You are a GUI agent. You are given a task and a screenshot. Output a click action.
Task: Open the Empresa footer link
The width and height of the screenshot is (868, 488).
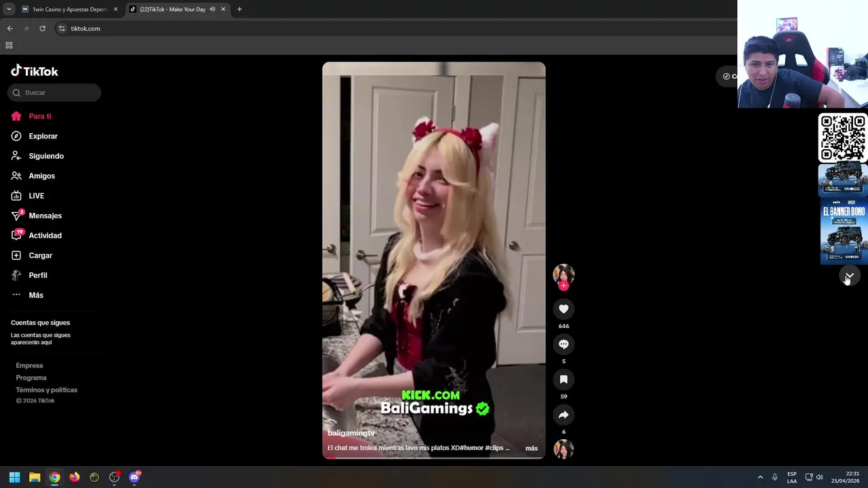click(29, 366)
